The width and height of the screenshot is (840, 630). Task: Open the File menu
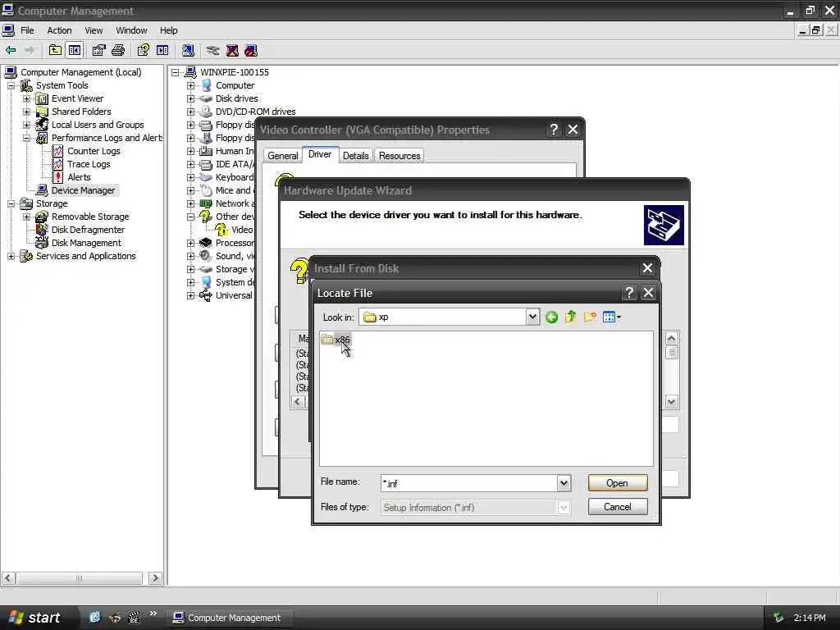click(27, 30)
